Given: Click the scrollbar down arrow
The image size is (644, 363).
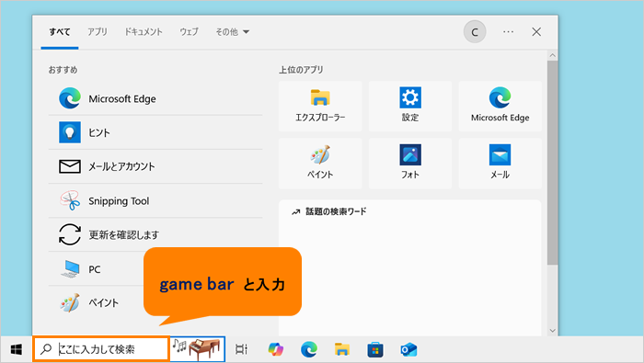Looking at the screenshot, I should 552,331.
